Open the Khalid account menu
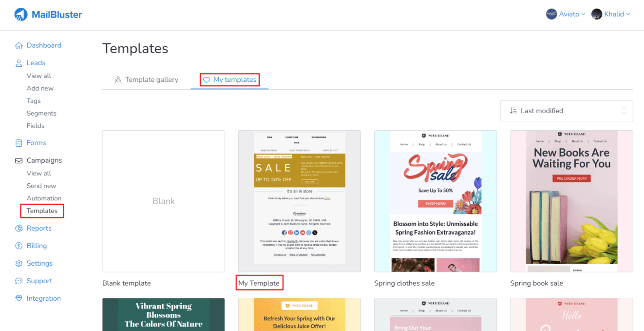The height and width of the screenshot is (331, 644). (611, 14)
